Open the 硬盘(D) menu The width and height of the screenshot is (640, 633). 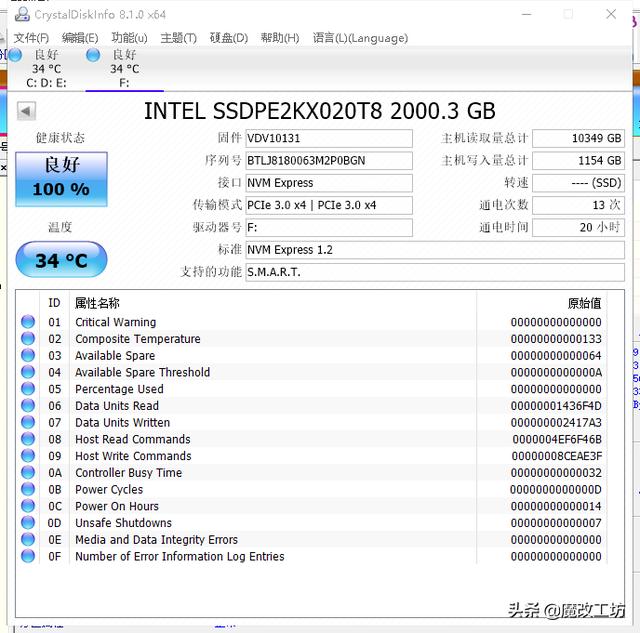(x=229, y=38)
